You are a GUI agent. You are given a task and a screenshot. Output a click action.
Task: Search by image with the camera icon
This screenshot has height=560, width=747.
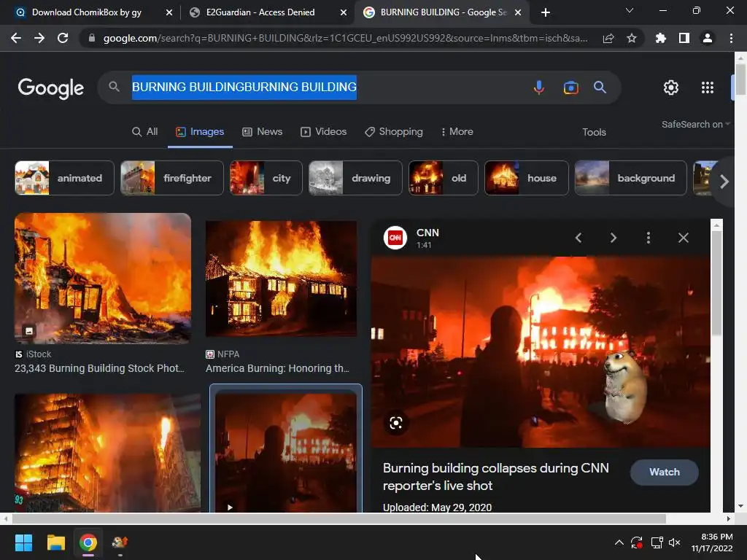point(570,87)
